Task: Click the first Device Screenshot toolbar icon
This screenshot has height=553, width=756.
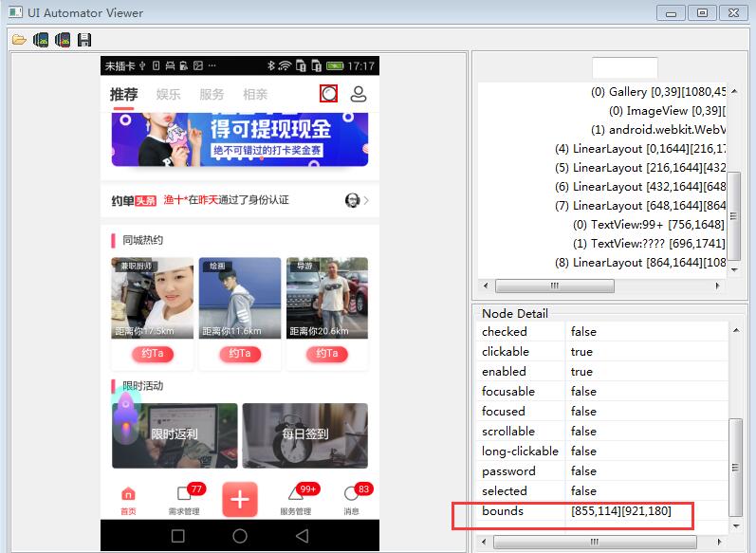Action: coord(41,40)
